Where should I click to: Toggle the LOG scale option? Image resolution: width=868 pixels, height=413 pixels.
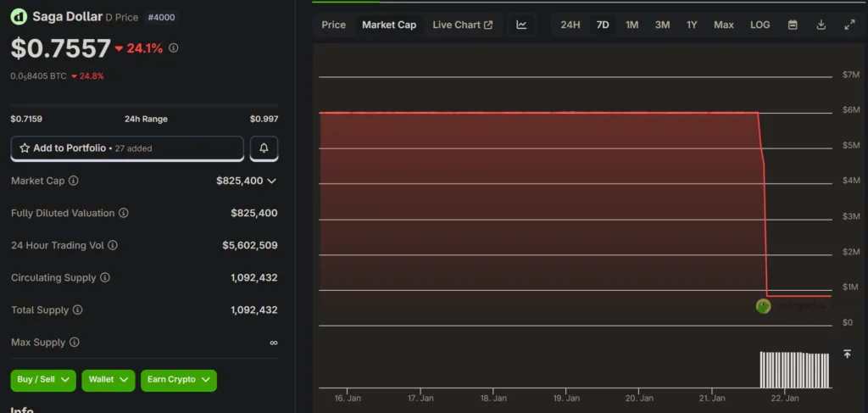tap(759, 25)
